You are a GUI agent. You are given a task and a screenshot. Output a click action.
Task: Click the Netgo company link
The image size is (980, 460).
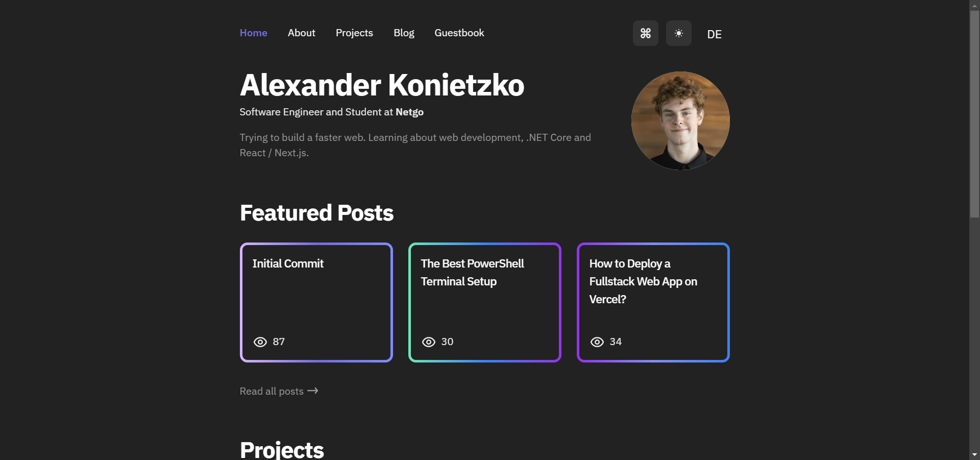click(x=409, y=112)
